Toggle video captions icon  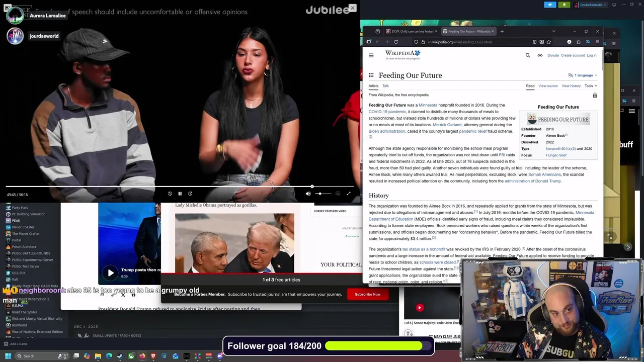[338, 194]
